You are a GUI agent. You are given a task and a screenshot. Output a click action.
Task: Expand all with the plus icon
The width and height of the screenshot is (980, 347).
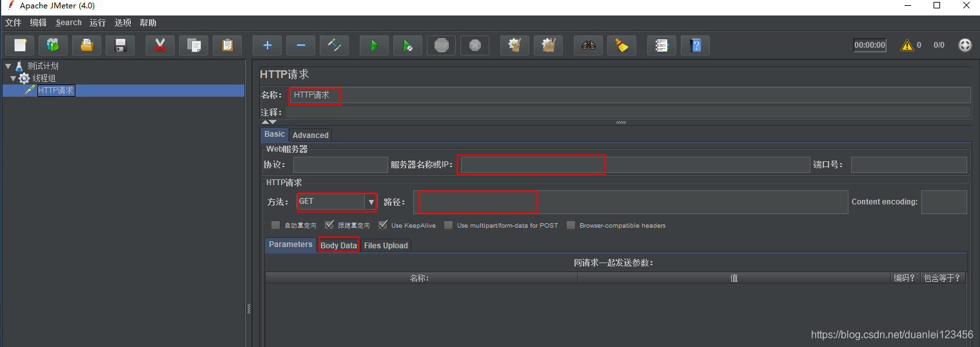267,45
